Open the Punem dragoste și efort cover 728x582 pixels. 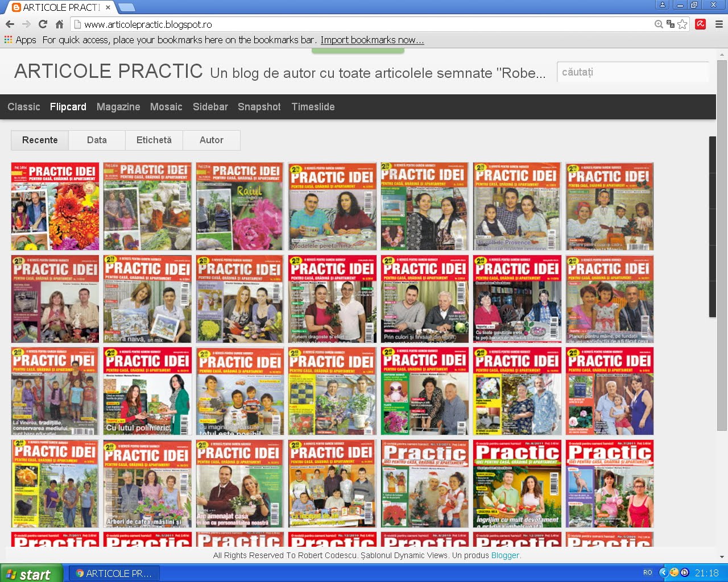tap(332, 299)
